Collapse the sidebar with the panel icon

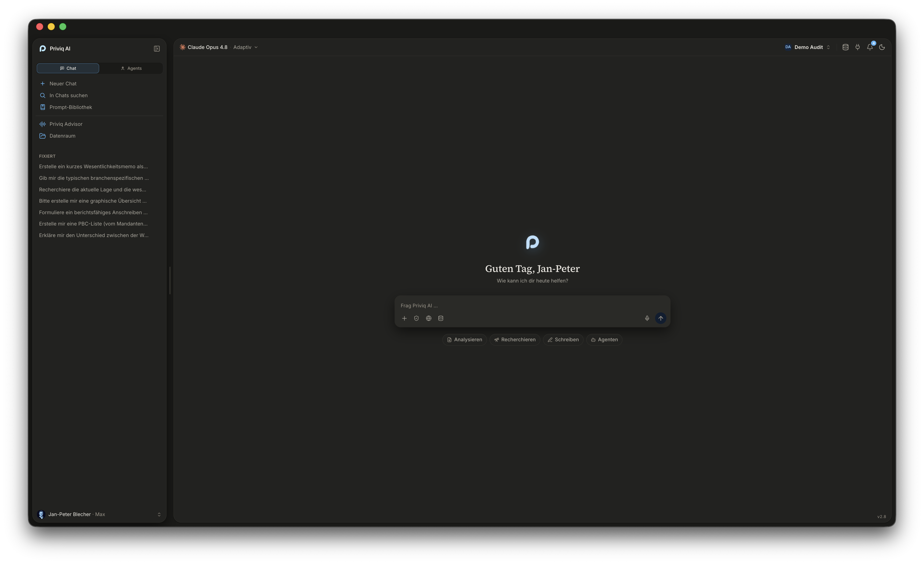157,49
